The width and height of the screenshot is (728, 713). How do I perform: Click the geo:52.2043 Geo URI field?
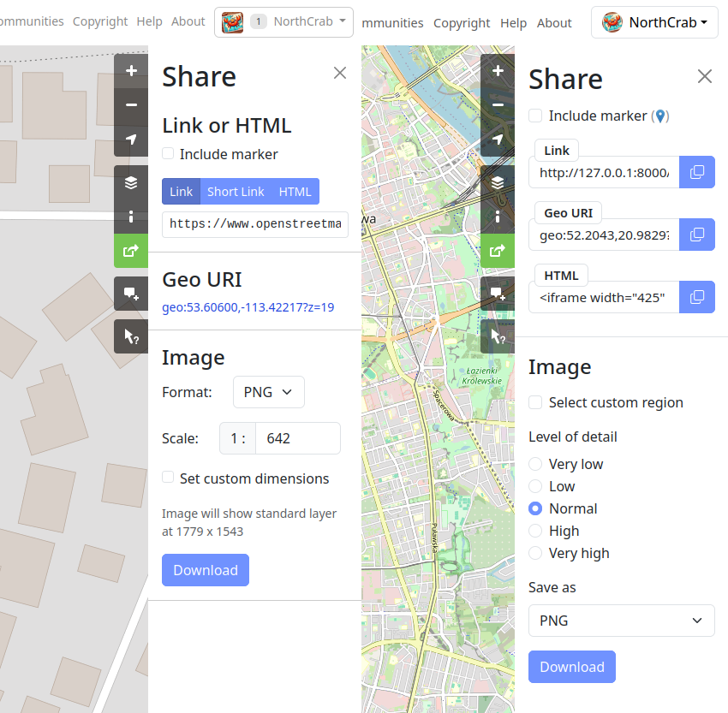click(x=604, y=235)
